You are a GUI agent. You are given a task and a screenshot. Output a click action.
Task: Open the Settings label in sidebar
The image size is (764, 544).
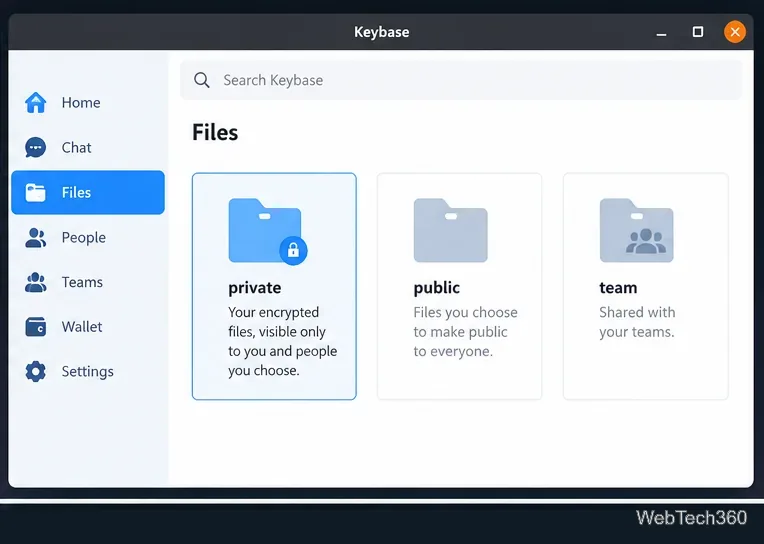[x=88, y=371]
